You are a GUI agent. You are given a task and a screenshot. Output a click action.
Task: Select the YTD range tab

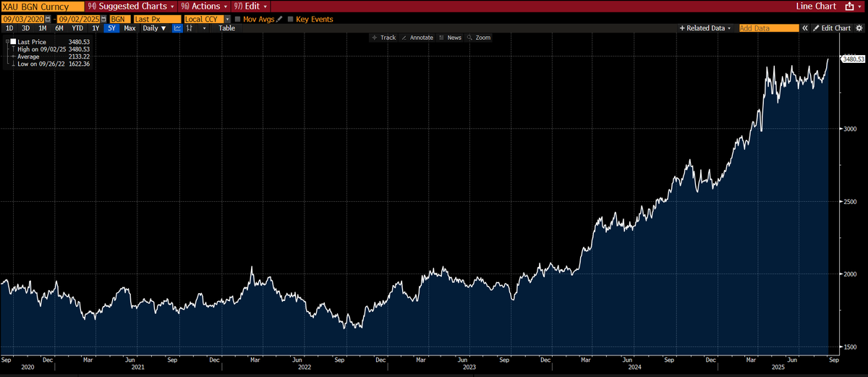point(77,28)
